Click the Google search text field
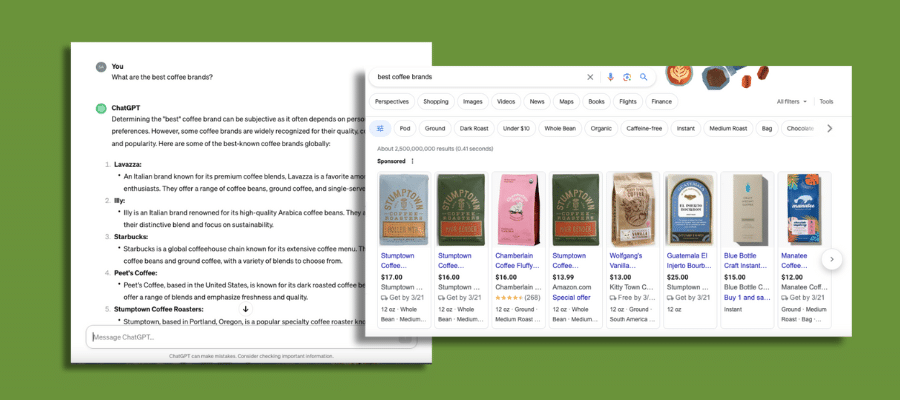The width and height of the screenshot is (900, 400). coord(479,77)
